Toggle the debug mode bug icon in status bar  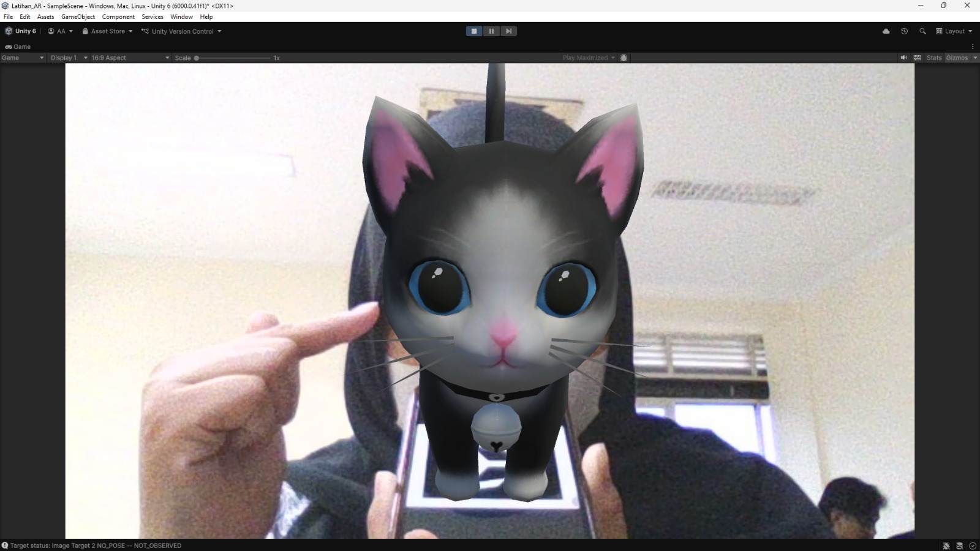pyautogui.click(x=946, y=545)
